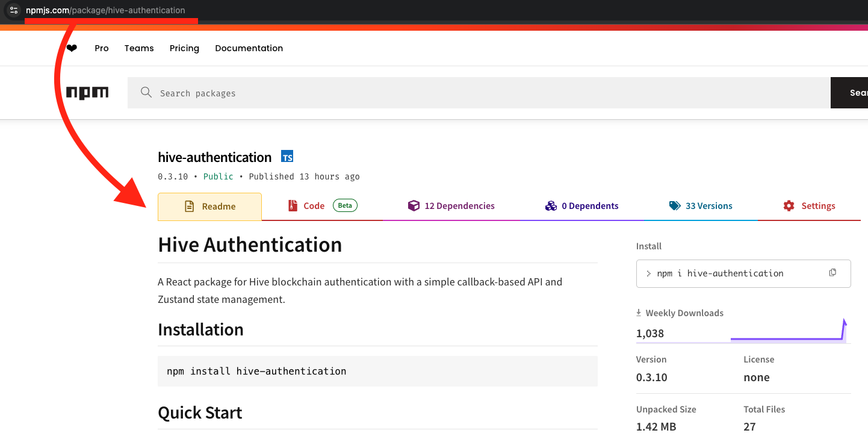Click the Dependencies box icon

[414, 206]
